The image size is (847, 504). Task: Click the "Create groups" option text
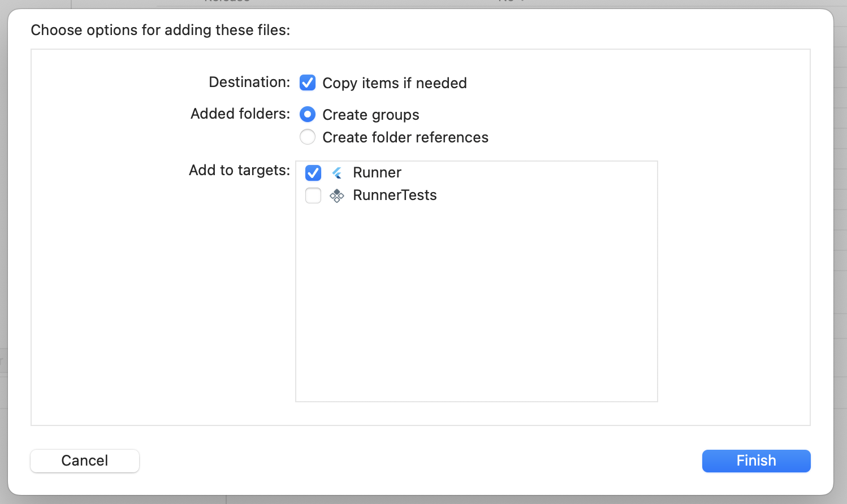pos(371,115)
